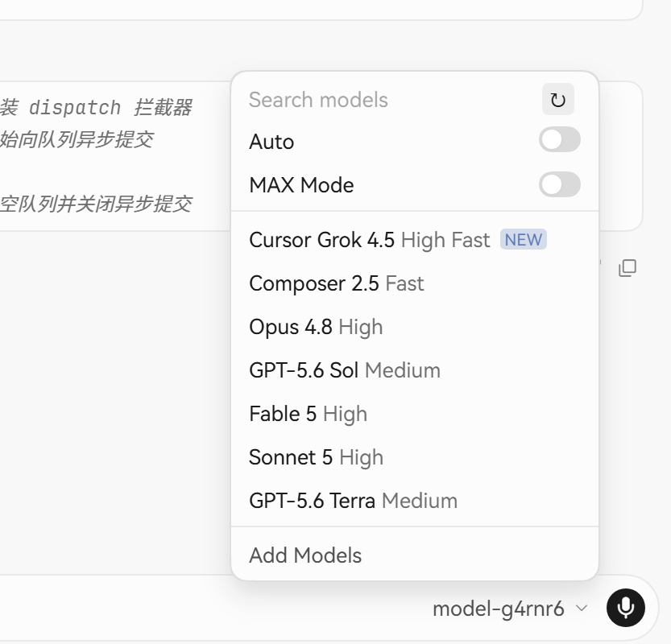671x644 pixels.
Task: Choose Sonnet 5 High model
Action: [x=414, y=457]
